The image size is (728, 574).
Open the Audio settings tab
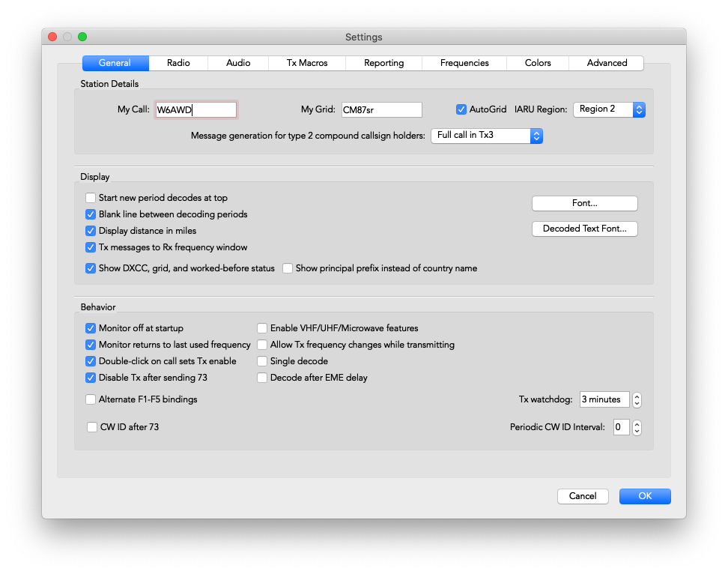point(238,63)
